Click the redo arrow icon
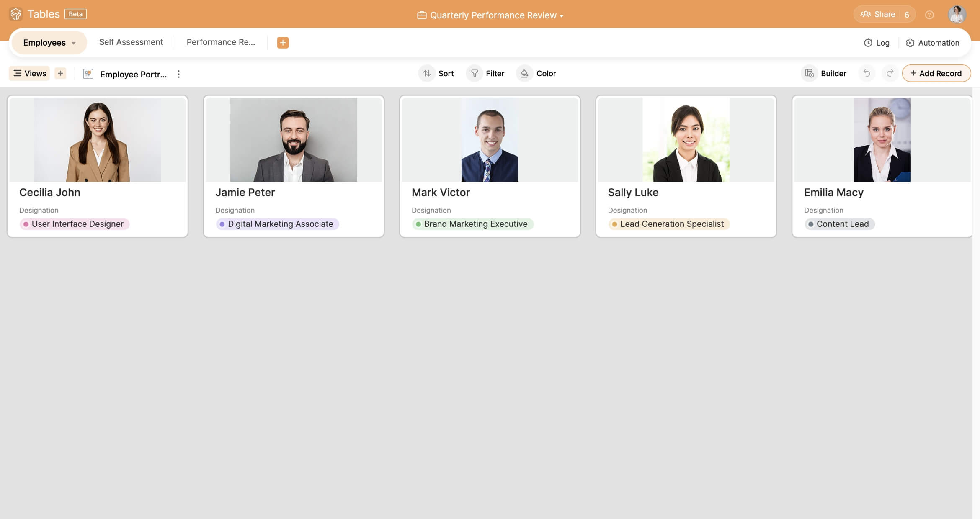The width and height of the screenshot is (980, 519). pyautogui.click(x=890, y=73)
